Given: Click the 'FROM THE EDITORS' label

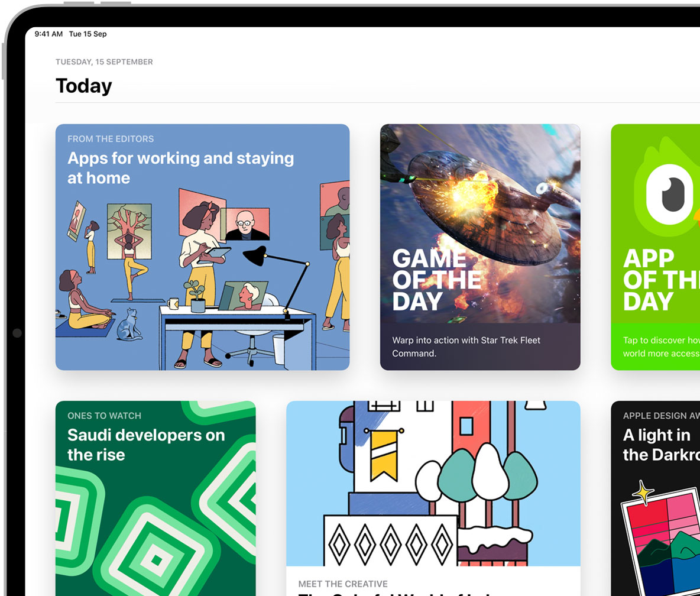Looking at the screenshot, I should tap(111, 139).
